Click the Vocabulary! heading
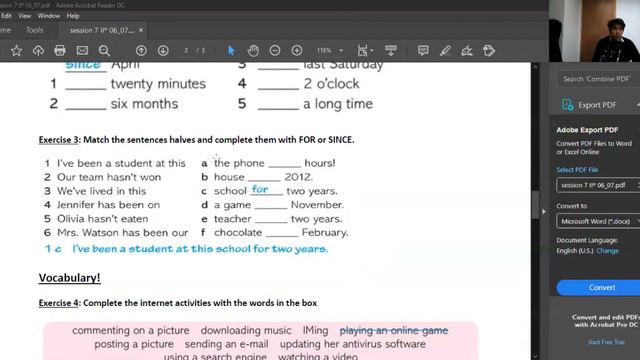This screenshot has width=640, height=360. pos(69,278)
